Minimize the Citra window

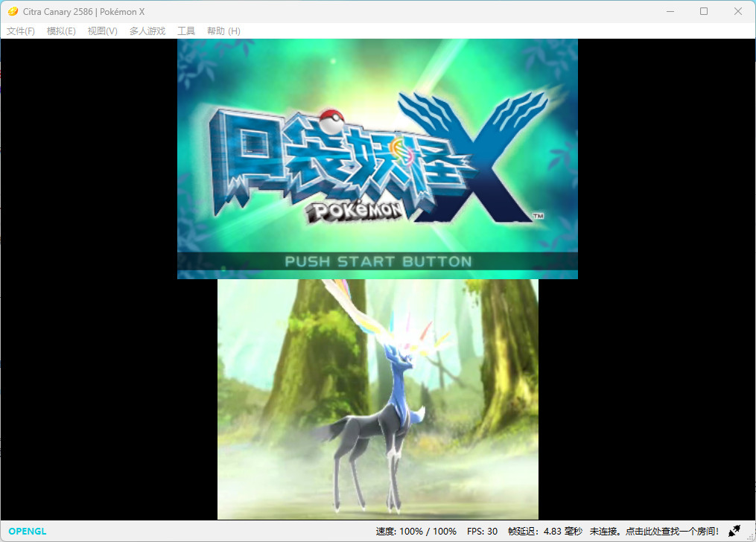pos(670,11)
